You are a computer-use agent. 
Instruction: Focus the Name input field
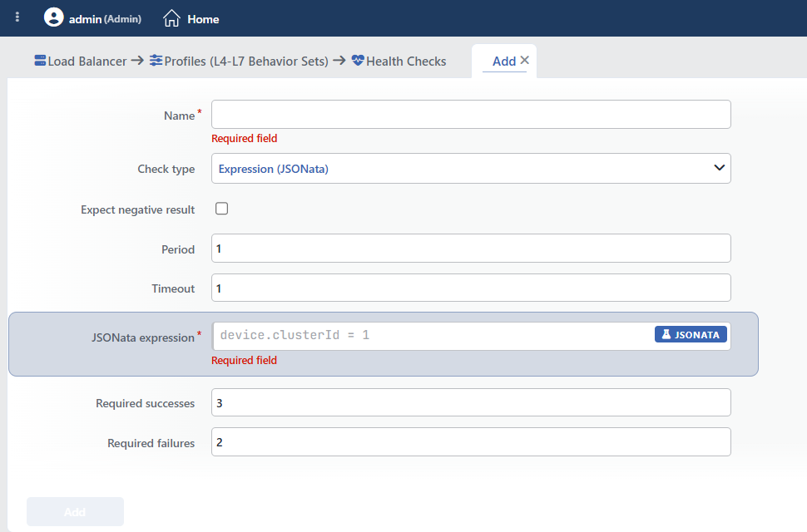[471, 114]
